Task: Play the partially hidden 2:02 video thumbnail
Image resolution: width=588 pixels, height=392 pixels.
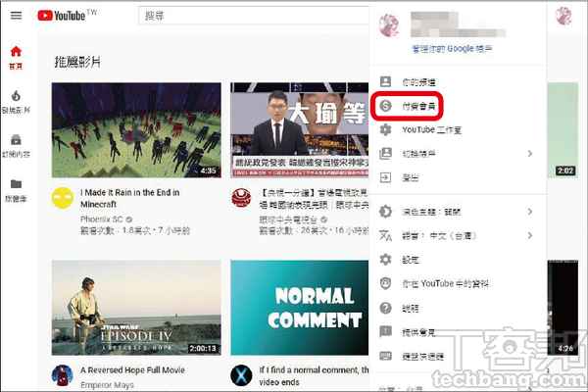Action: point(563,130)
